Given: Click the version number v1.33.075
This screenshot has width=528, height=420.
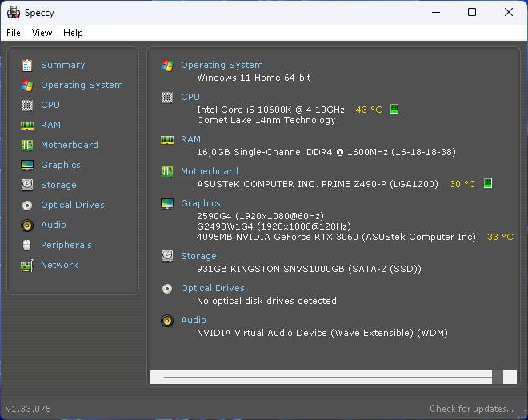Looking at the screenshot, I should point(29,409).
